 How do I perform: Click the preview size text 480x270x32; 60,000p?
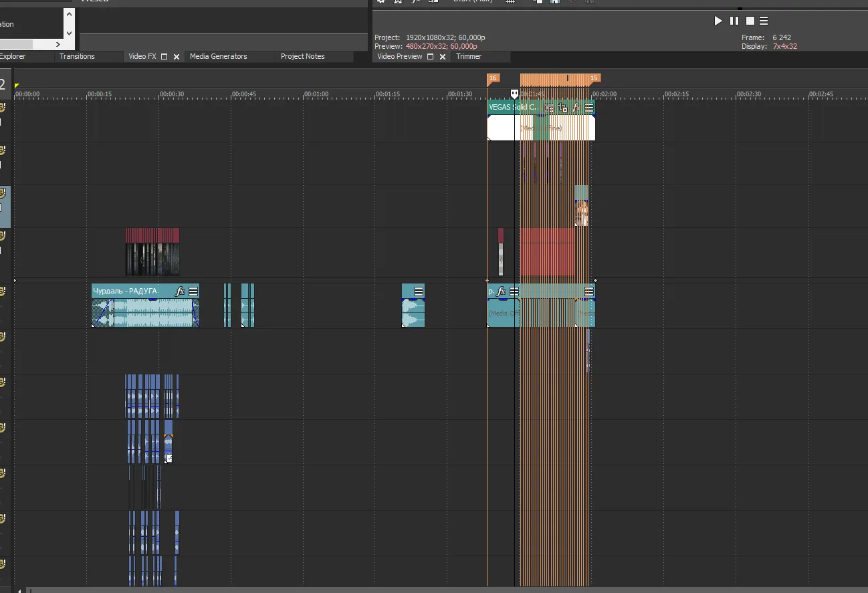[441, 47]
